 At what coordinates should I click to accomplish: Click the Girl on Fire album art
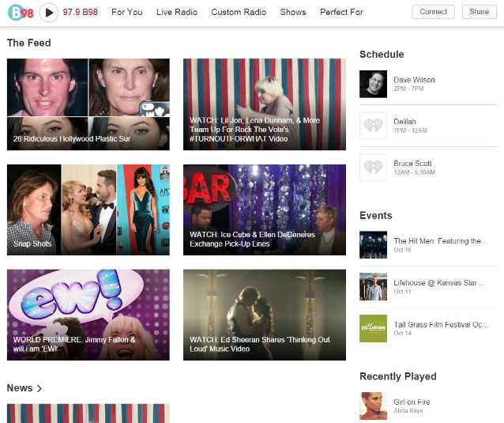(x=373, y=406)
